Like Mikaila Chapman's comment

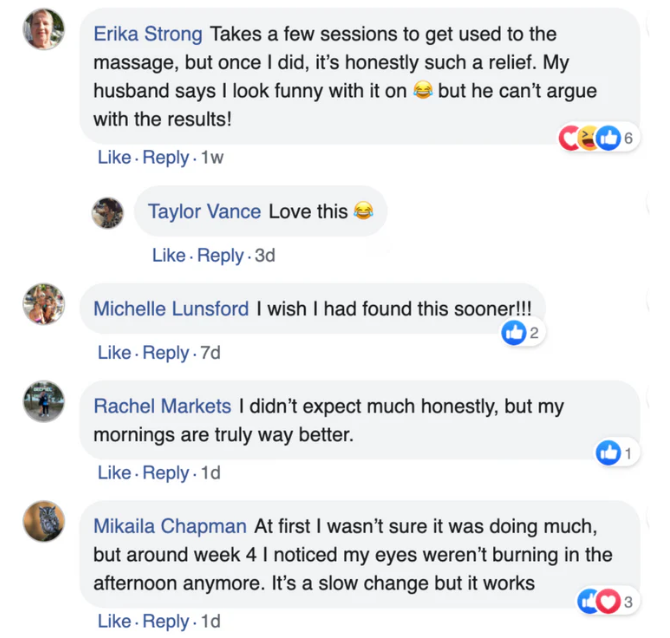coord(114,621)
